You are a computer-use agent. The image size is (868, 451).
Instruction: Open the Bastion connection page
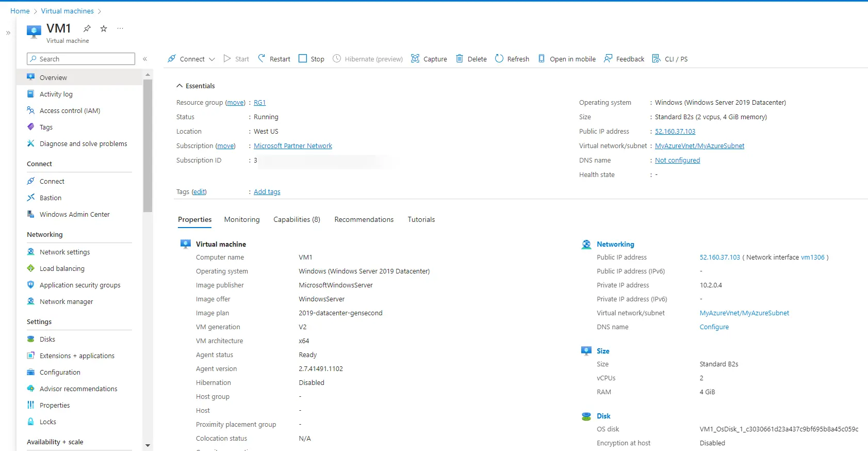point(51,198)
